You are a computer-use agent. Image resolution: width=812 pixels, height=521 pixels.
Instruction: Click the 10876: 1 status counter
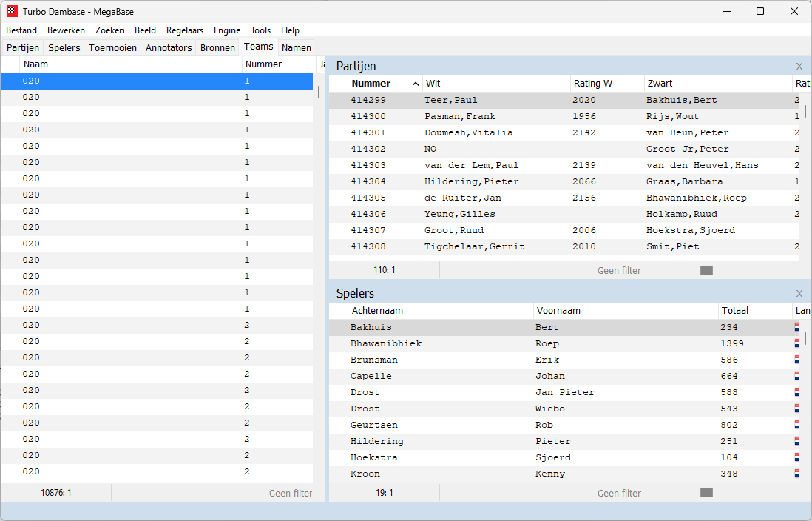[56, 493]
